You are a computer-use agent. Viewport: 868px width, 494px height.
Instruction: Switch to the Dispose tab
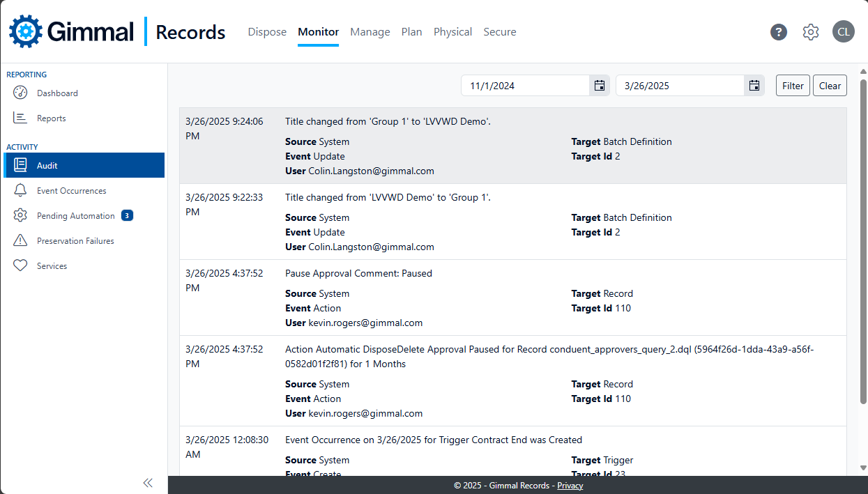tap(267, 32)
